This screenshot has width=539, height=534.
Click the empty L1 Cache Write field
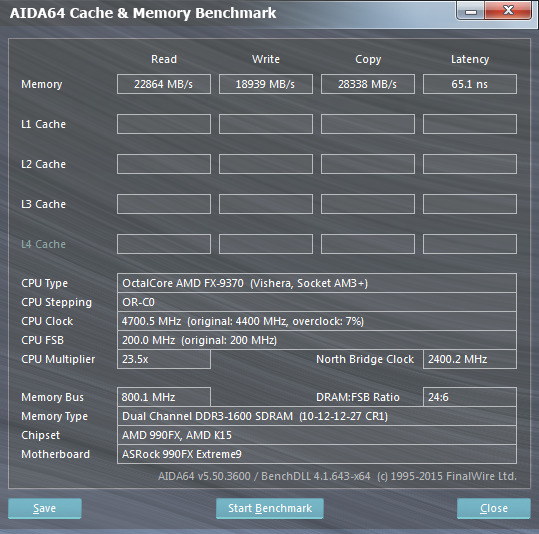(266, 124)
